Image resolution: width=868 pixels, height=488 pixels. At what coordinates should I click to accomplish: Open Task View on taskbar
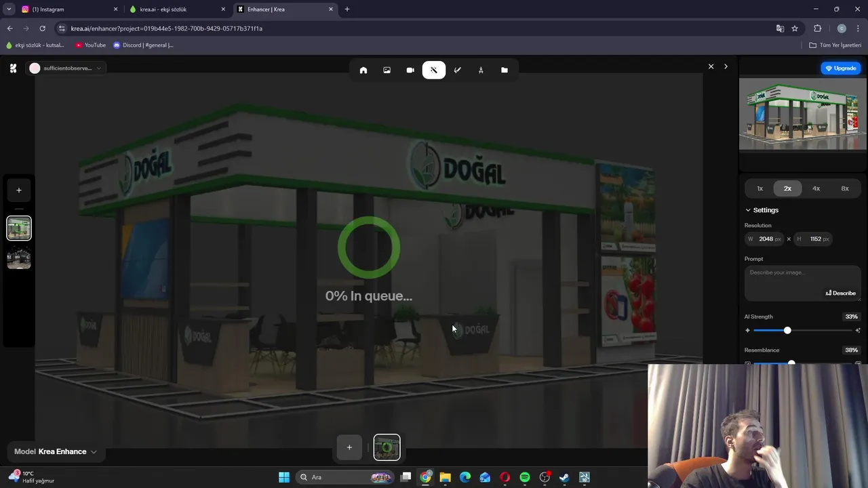(406, 477)
